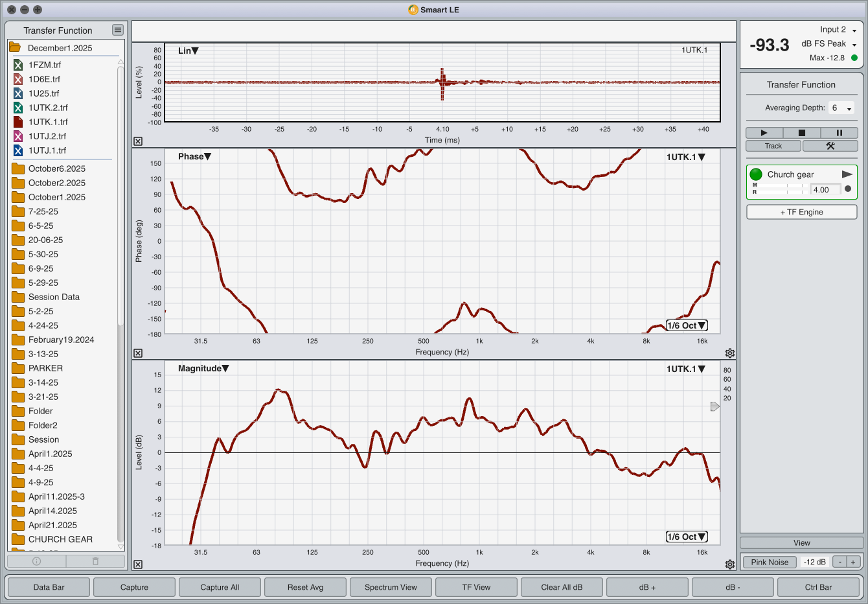
Task: Open the Averaging Depth dropdown
Action: 841,108
